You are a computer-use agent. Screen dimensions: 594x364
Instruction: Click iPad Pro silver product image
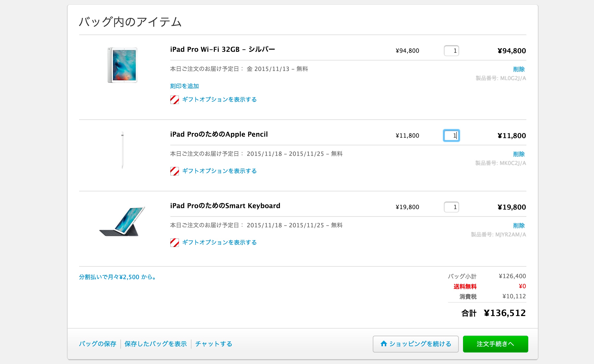[122, 65]
